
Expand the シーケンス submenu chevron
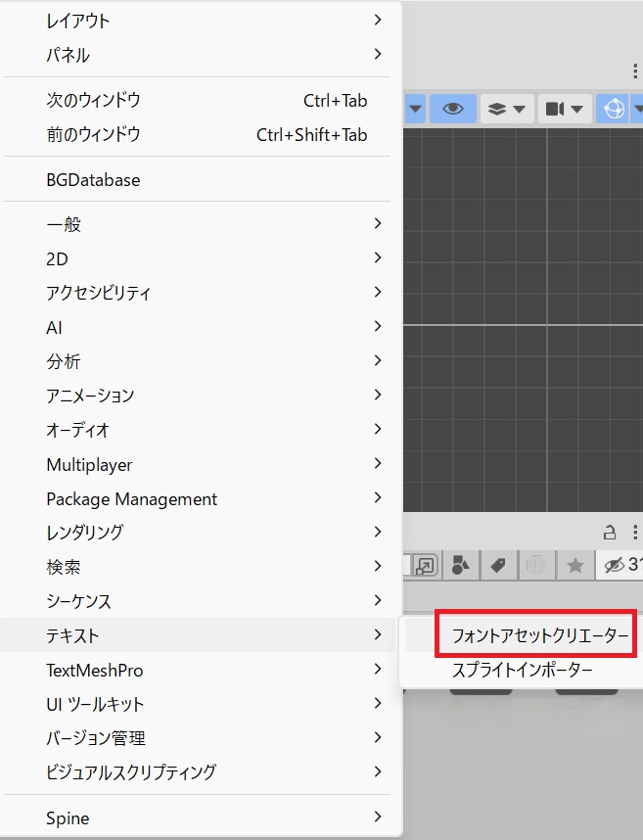pos(378,600)
